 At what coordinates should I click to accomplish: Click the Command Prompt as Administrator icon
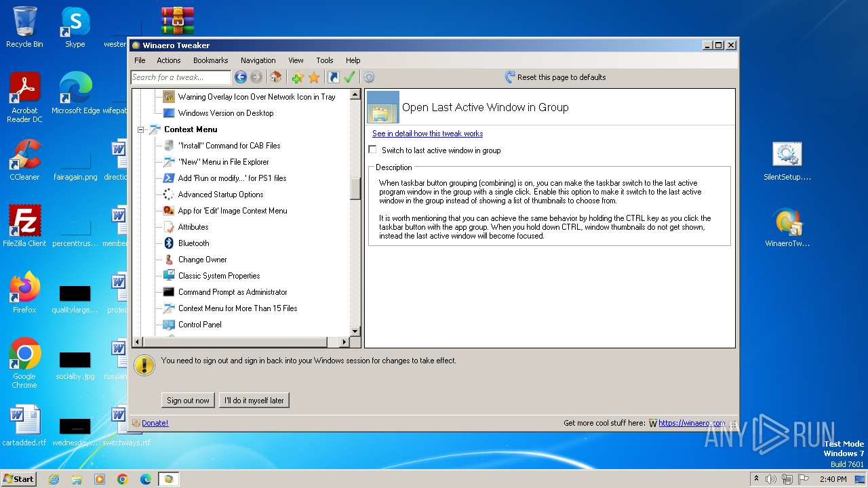169,292
